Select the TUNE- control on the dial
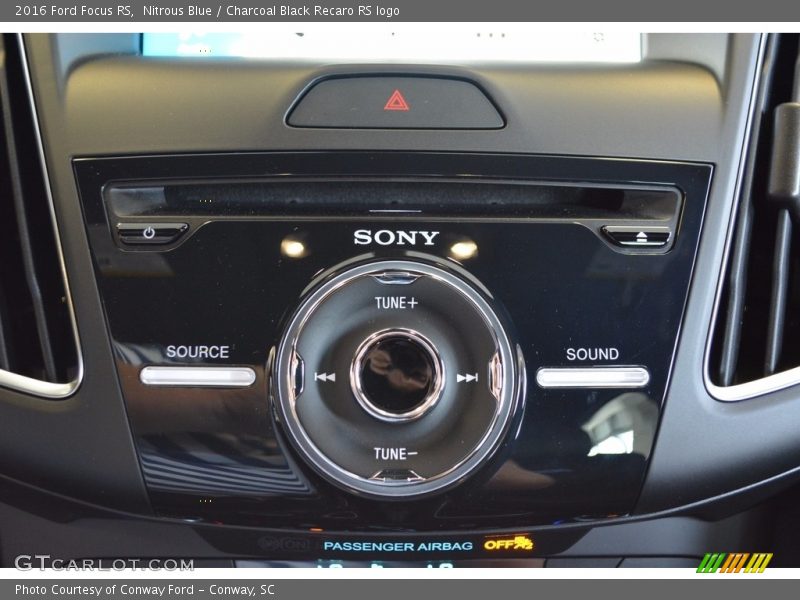This screenshot has height=600, width=800. tap(395, 454)
